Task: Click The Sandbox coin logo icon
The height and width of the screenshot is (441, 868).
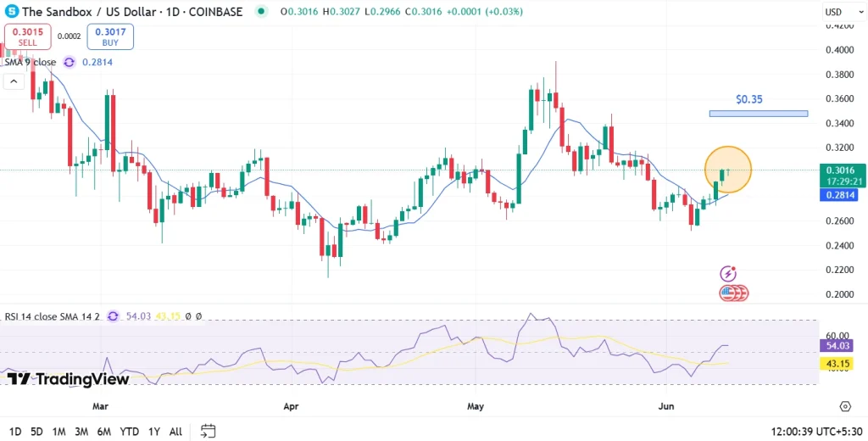Action: point(11,12)
